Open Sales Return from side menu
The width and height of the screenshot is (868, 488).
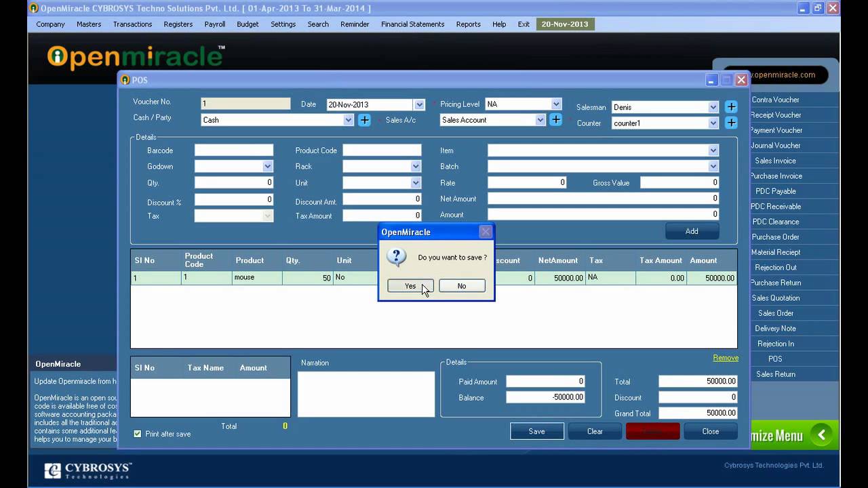click(x=775, y=374)
